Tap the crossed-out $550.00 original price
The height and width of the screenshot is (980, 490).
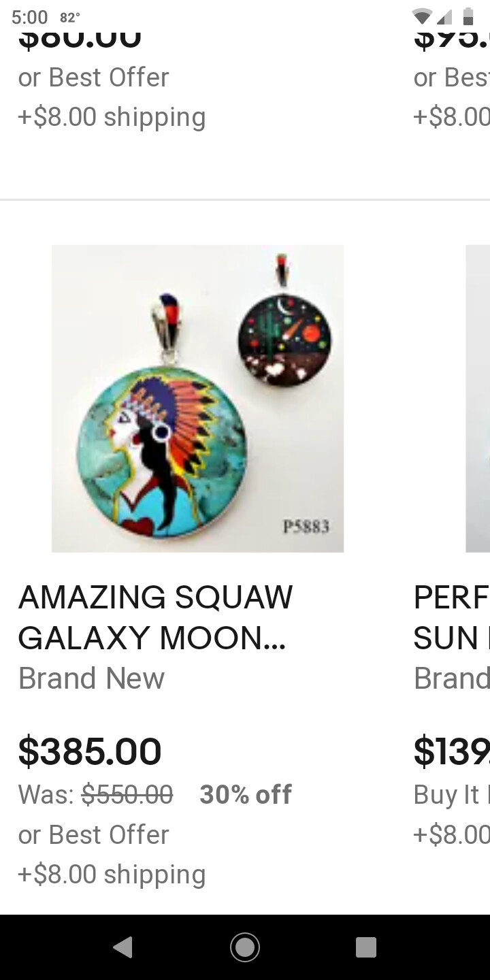pos(127,794)
